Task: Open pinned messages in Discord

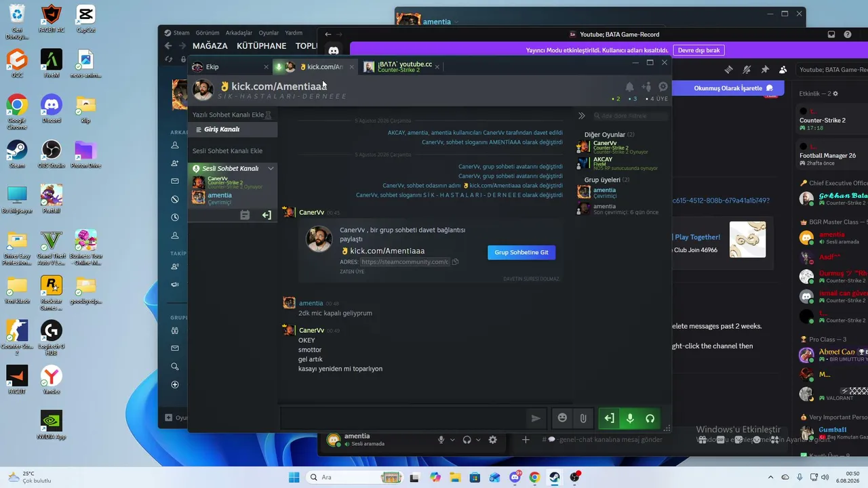Action: coord(765,69)
